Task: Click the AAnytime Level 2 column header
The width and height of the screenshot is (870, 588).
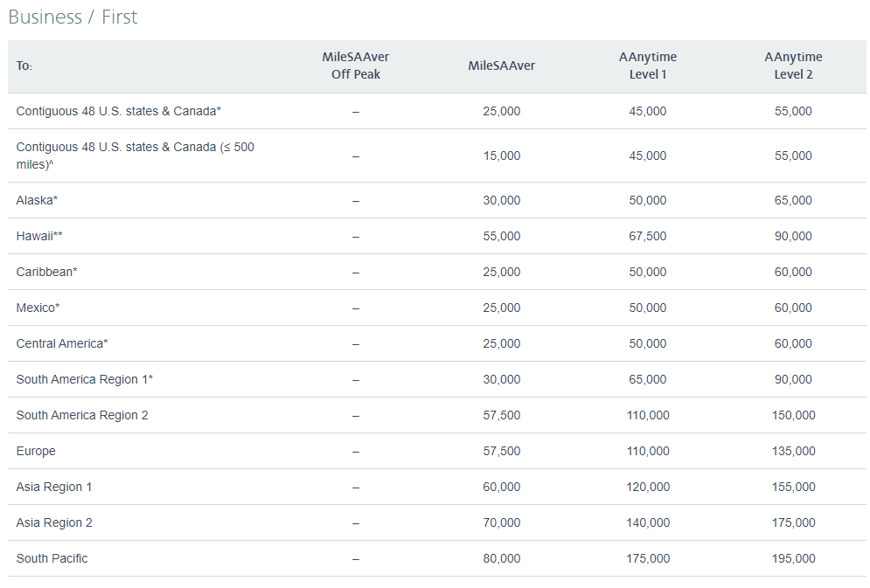Action: (x=793, y=66)
